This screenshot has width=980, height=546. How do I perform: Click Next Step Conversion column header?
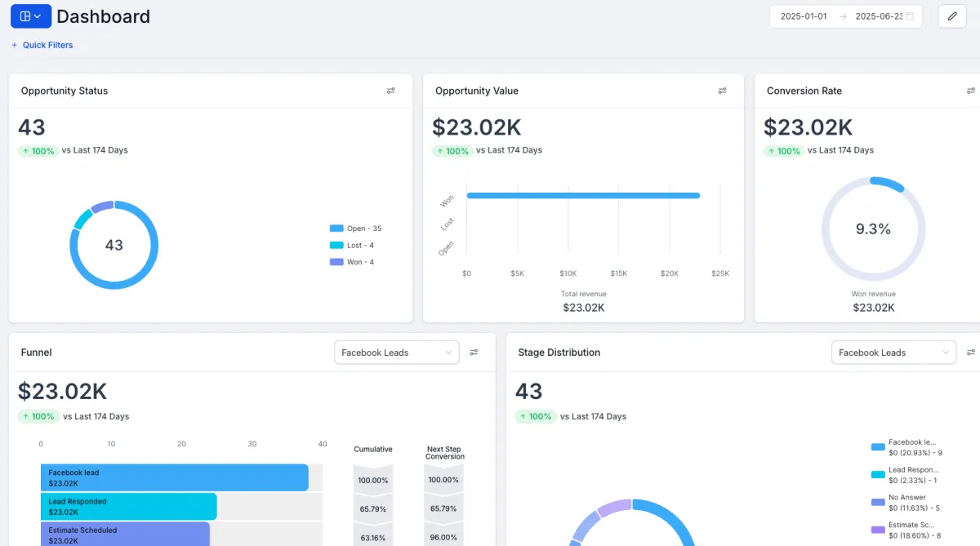point(445,452)
